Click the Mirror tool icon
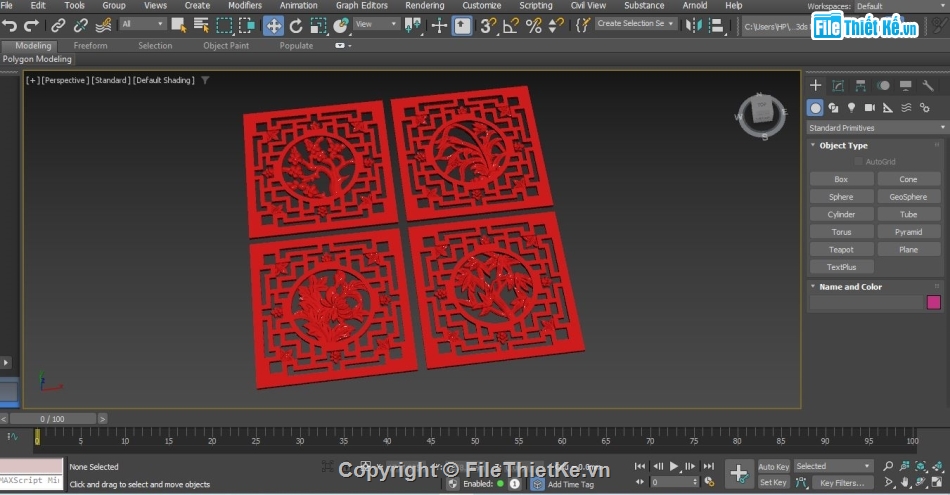 tap(694, 25)
